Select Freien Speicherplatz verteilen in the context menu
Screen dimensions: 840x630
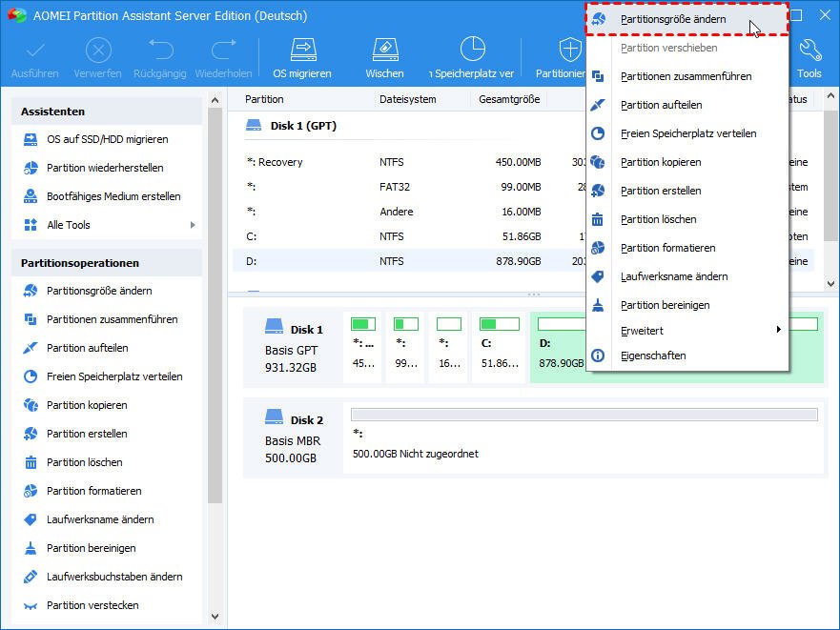tap(687, 133)
